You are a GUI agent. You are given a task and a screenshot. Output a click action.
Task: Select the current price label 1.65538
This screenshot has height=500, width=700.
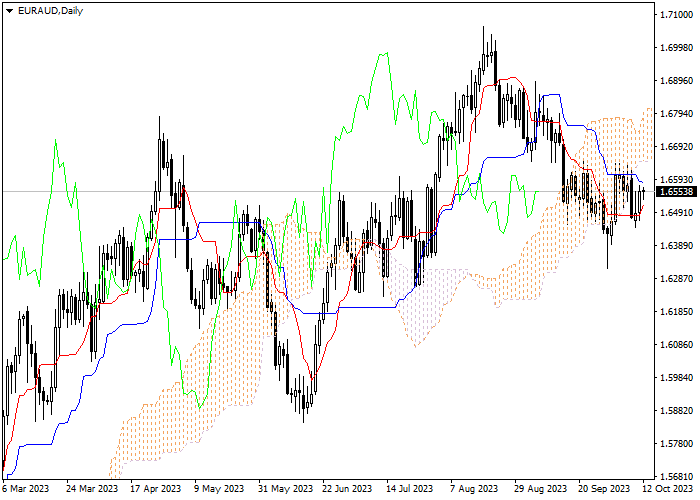pyautogui.click(x=677, y=192)
